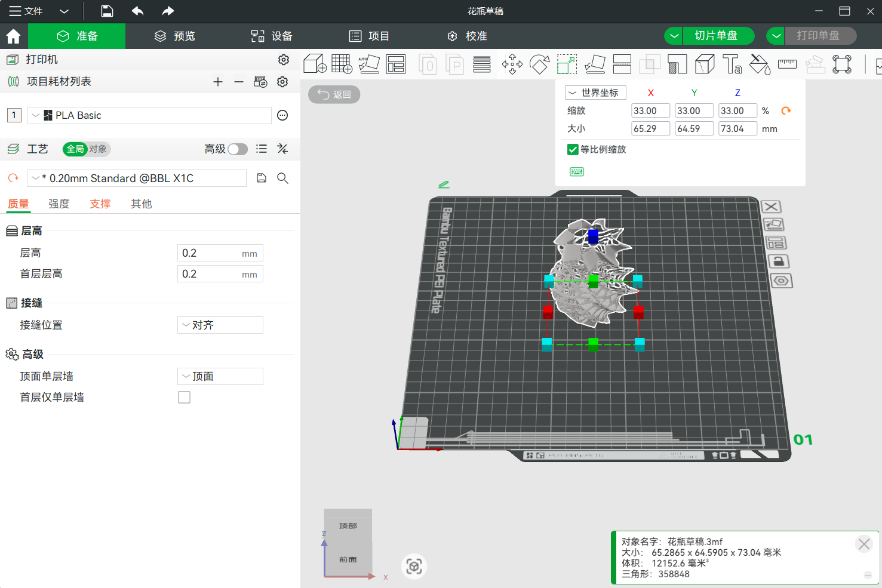
Task: Select 全局 global scope toggle
Action: [75, 149]
